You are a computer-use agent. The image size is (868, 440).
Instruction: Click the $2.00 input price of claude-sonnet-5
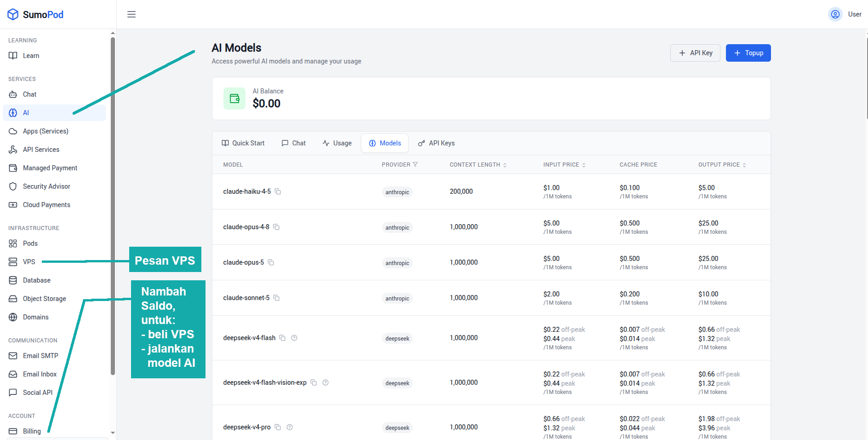click(552, 294)
